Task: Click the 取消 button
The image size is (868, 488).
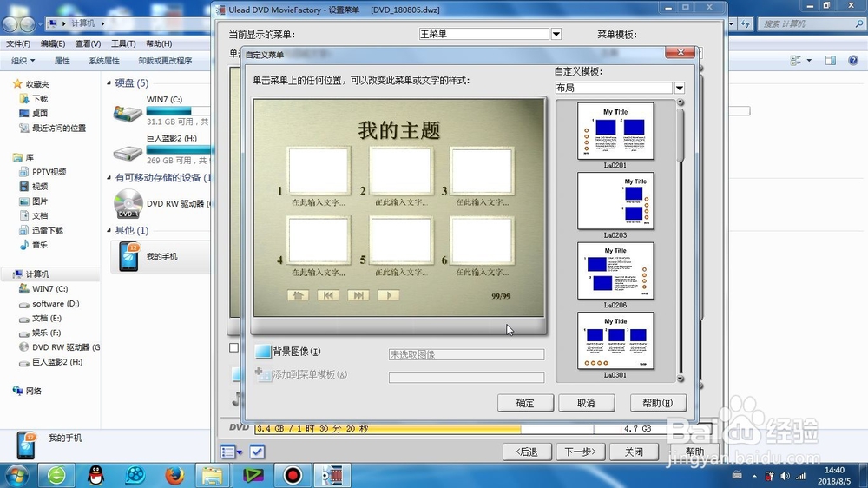Action: tap(586, 403)
